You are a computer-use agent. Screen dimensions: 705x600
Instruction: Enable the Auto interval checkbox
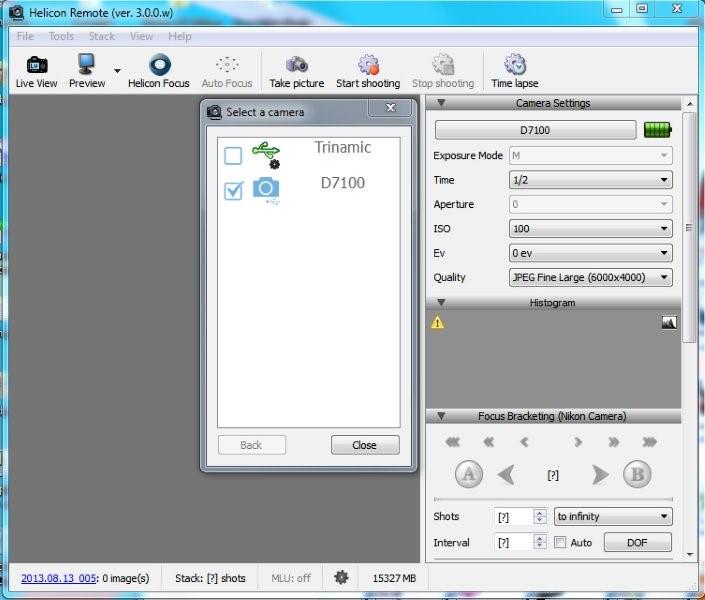pos(560,542)
